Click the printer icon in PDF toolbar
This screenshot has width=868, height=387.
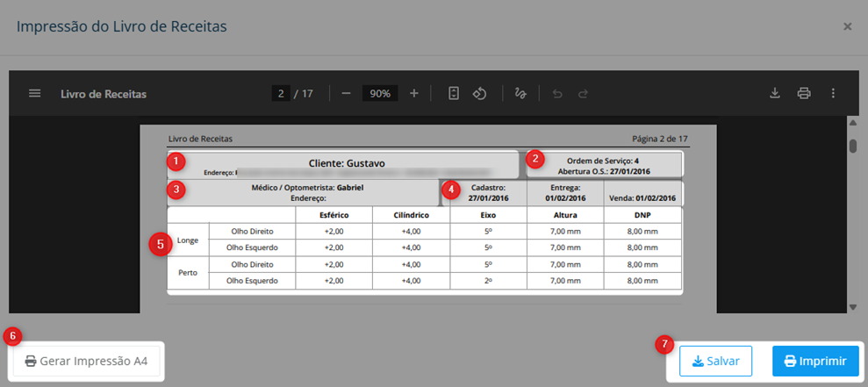pos(804,94)
